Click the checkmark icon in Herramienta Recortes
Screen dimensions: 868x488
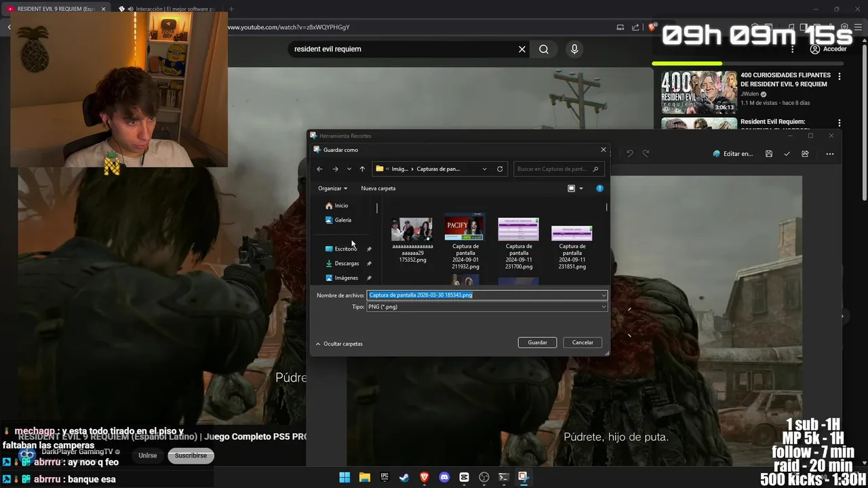(x=787, y=154)
